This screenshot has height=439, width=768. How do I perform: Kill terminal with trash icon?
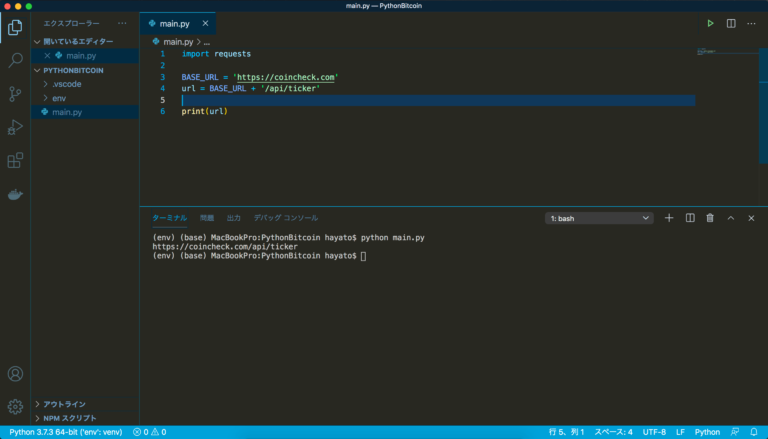(710, 218)
